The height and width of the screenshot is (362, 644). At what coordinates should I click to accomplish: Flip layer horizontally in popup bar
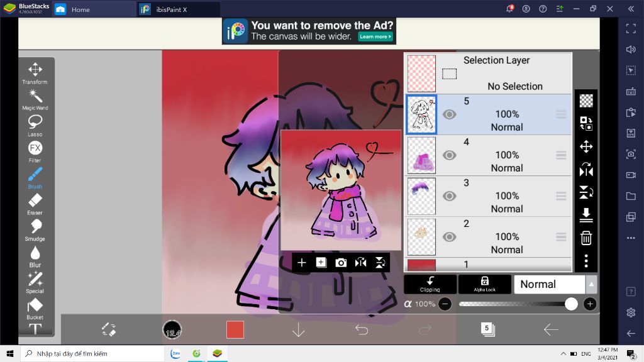360,263
